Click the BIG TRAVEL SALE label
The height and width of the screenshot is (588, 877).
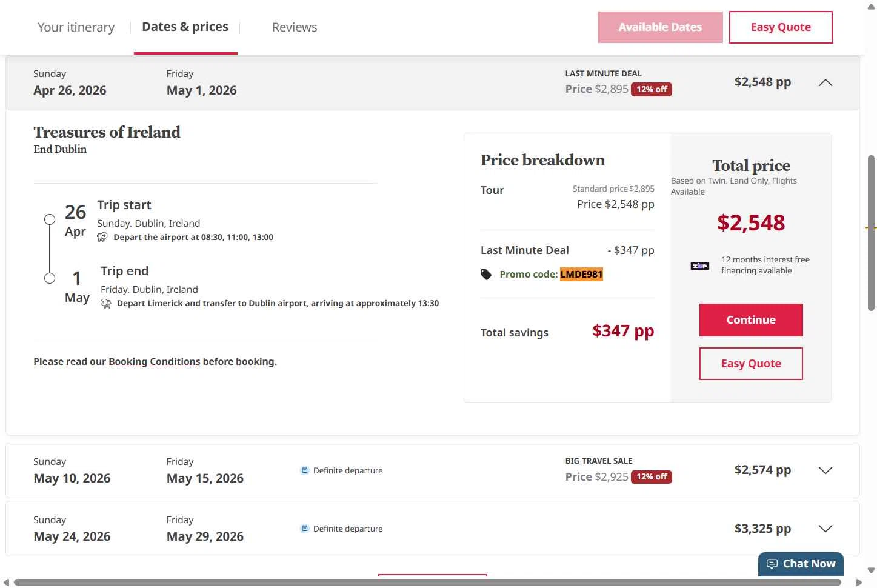click(599, 461)
